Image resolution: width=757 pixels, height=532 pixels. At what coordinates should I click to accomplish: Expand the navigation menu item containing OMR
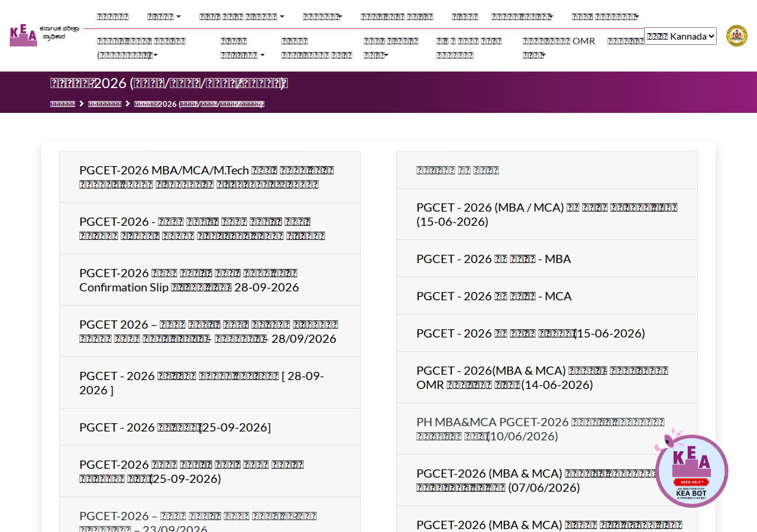pyautogui.click(x=559, y=48)
